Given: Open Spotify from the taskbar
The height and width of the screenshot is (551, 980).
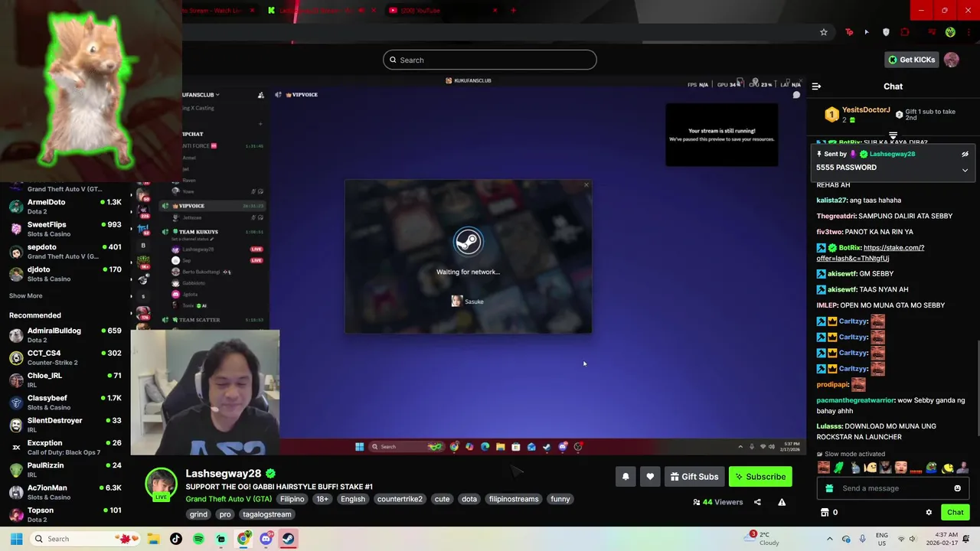Looking at the screenshot, I should (198, 539).
